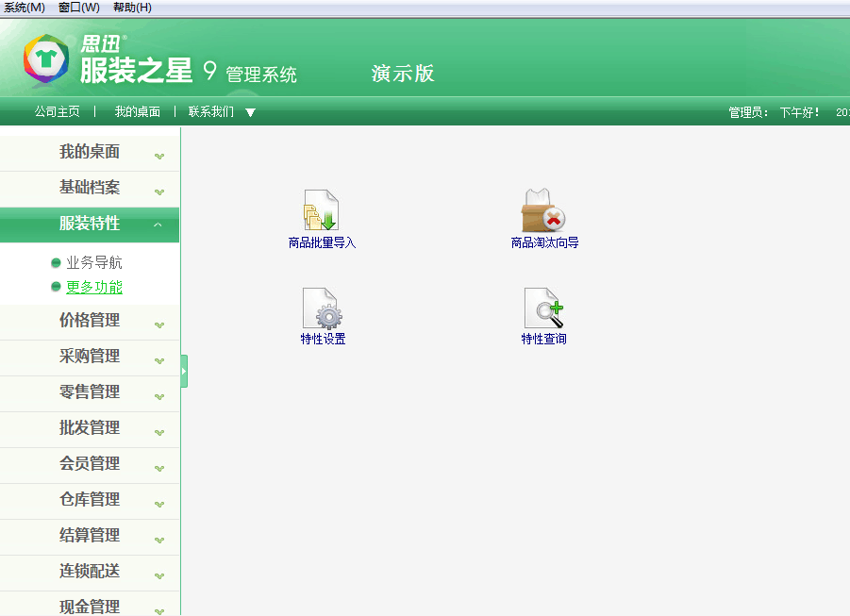The image size is (850, 616).
Task: Open the 特性查询 magnifier icon
Action: 543,308
